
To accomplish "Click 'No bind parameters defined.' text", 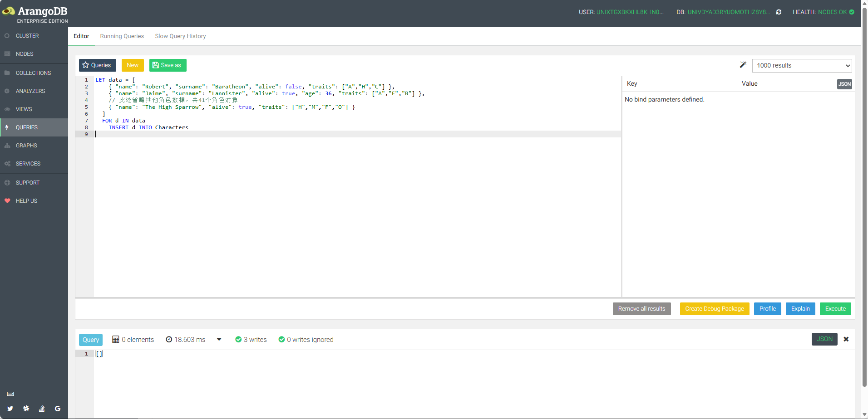I will coord(665,99).
